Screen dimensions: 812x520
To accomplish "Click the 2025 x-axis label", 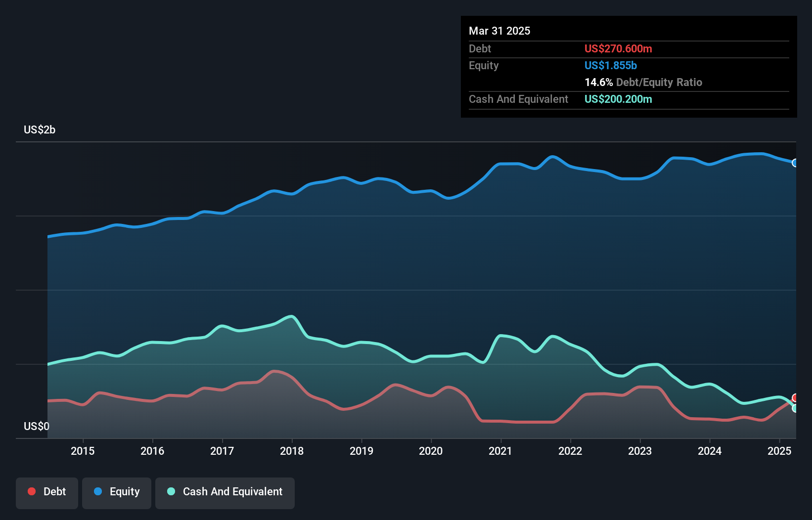I will pyautogui.click(x=779, y=451).
